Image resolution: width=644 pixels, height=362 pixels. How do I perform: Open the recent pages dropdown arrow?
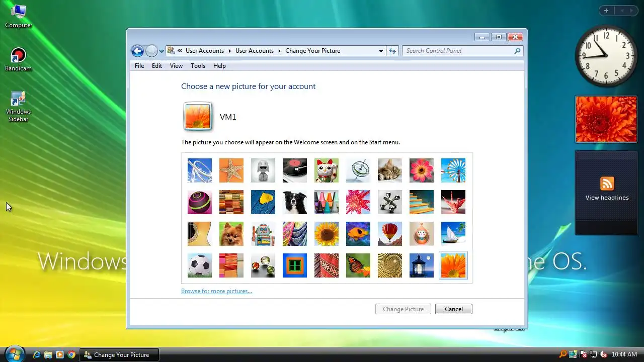(162, 51)
